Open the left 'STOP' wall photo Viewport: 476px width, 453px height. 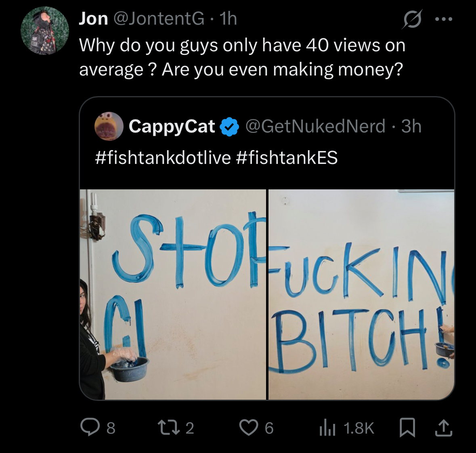[x=173, y=294]
